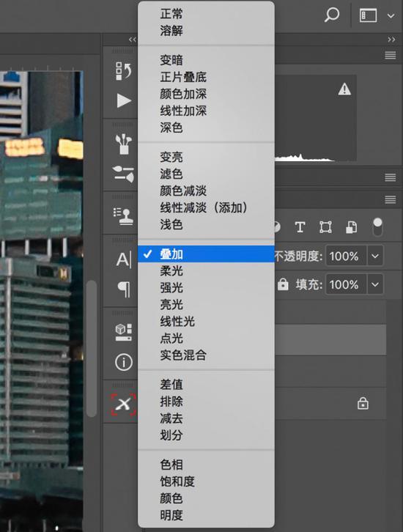This screenshot has width=403, height=532.
Task: Open the Character panel icon
Action: [x=124, y=260]
